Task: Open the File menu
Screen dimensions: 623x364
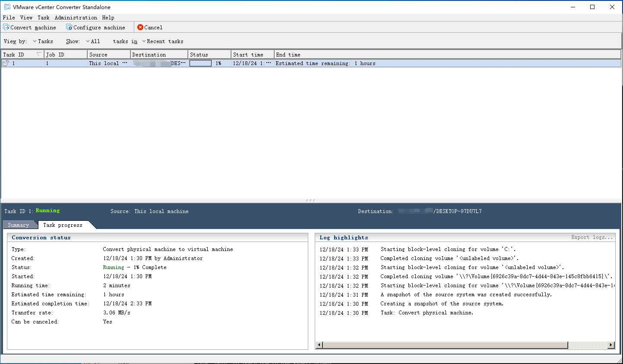Action: (9, 18)
